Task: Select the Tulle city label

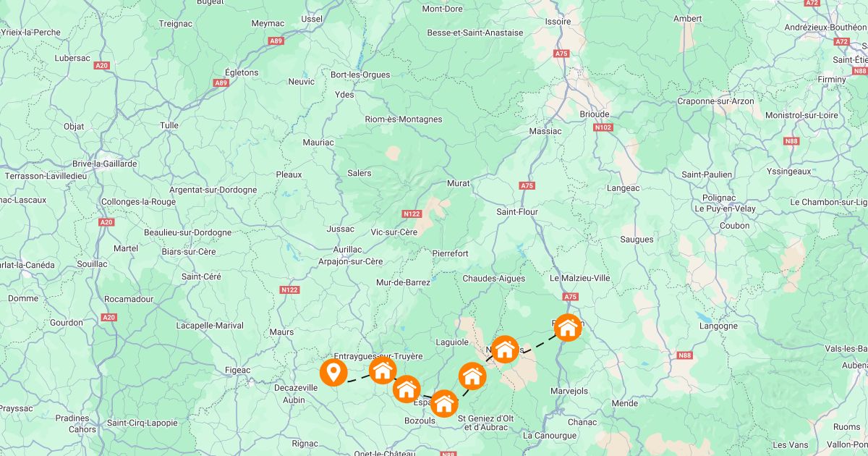Action: pos(169,125)
